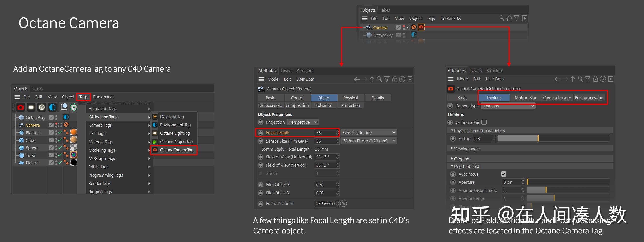This screenshot has width=644, height=242.
Task: Click the Focus Distance picker arrow icon
Action: (344, 203)
